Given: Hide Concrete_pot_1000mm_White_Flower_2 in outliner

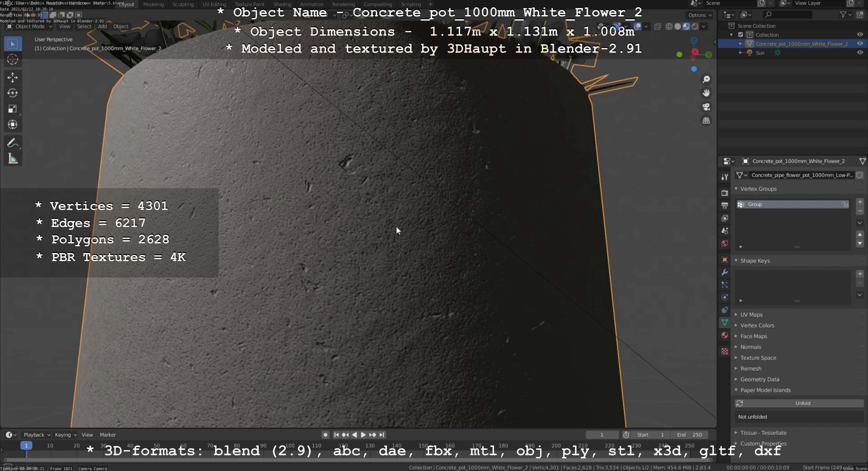Looking at the screenshot, I should tap(859, 44).
